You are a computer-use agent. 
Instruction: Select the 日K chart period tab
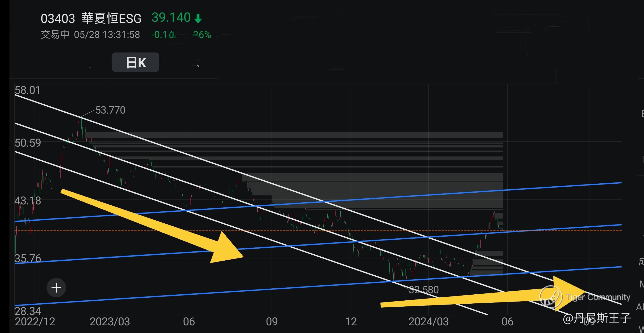[136, 62]
